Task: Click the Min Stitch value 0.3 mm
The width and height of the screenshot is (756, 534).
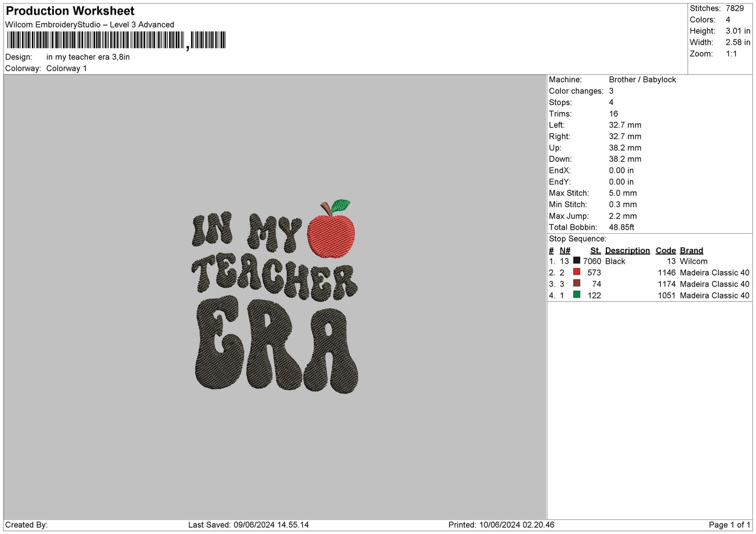Action: [x=623, y=204]
